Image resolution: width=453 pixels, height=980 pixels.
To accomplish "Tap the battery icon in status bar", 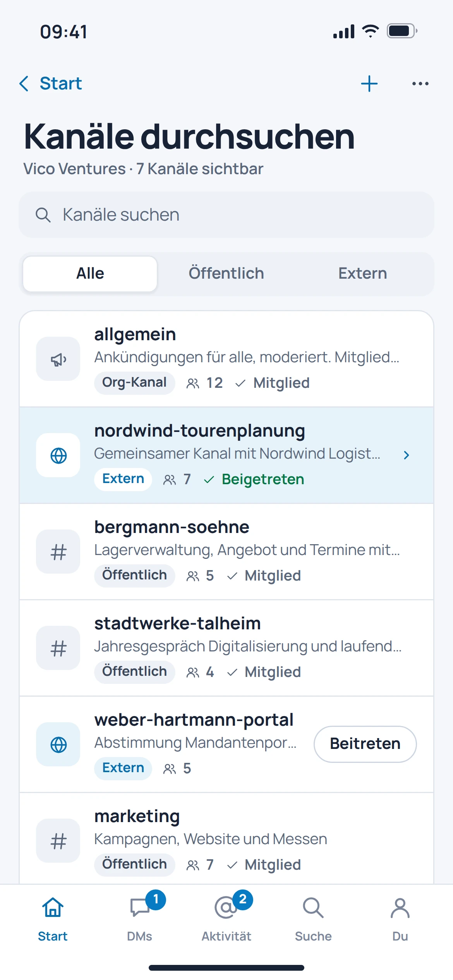I will point(402,31).
